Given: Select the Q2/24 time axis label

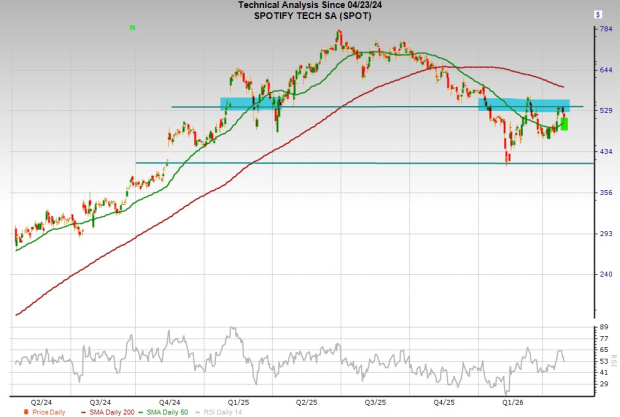Looking at the screenshot, I should click(44, 400).
